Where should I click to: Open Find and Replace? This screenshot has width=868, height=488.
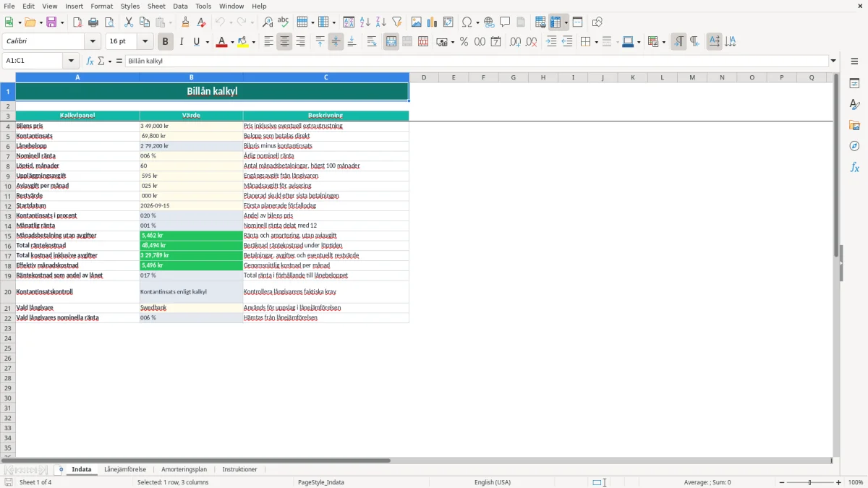(x=268, y=22)
